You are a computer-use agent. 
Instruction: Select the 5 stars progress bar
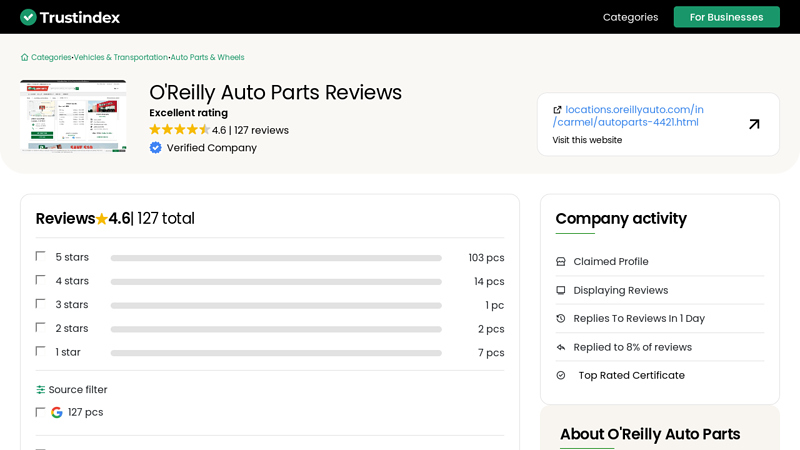(276, 258)
